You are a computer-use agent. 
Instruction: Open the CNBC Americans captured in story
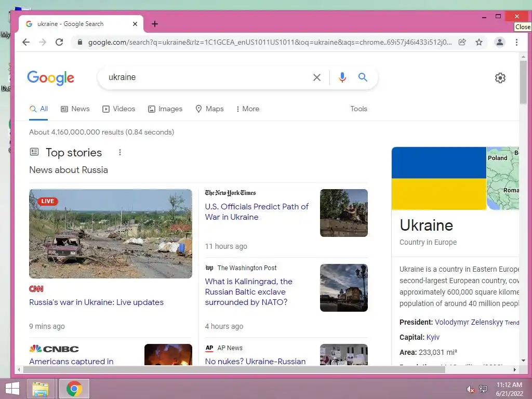[71, 361]
